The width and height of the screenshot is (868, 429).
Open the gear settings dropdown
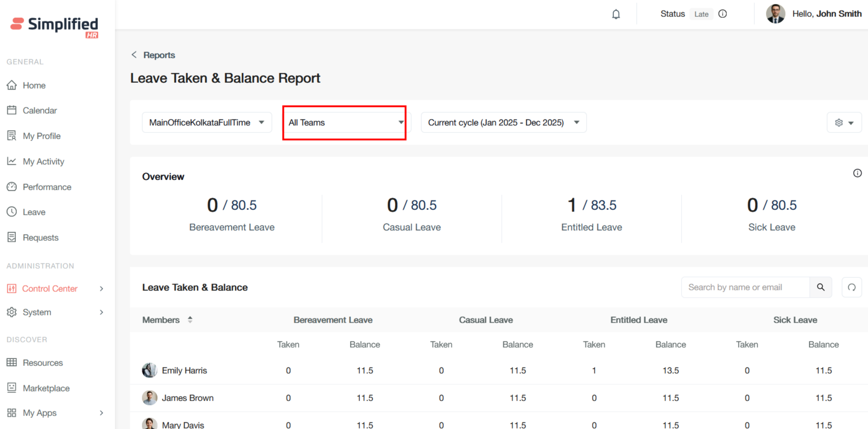(844, 123)
